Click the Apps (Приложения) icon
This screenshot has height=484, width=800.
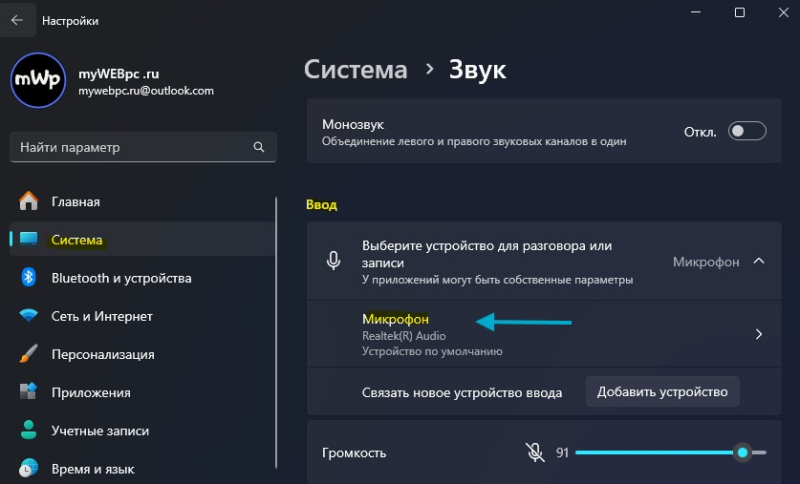pos(29,392)
